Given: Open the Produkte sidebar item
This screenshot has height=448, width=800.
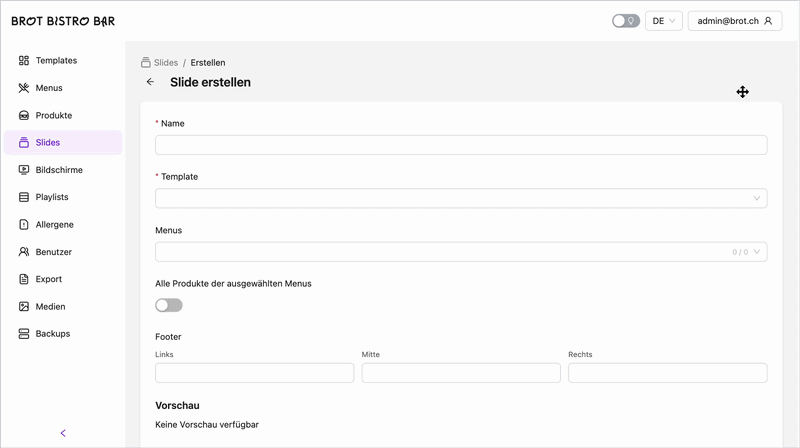Looking at the screenshot, I should [63, 115].
